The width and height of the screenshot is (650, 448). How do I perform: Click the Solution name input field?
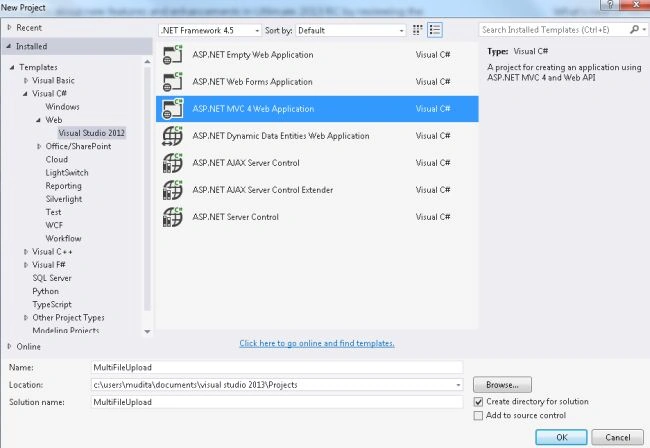276,402
